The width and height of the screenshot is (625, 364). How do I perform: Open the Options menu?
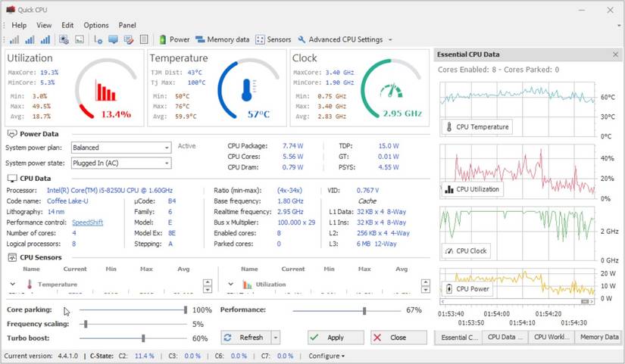[96, 25]
